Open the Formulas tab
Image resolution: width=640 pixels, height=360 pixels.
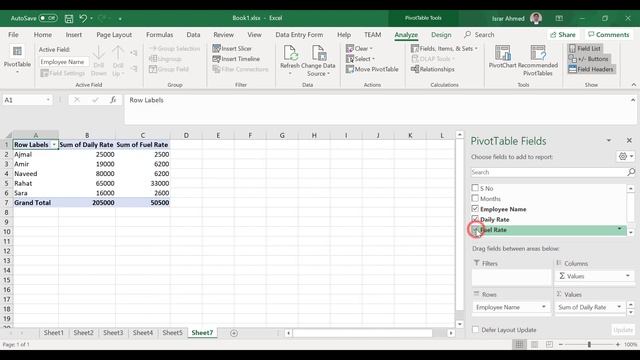pyautogui.click(x=160, y=35)
